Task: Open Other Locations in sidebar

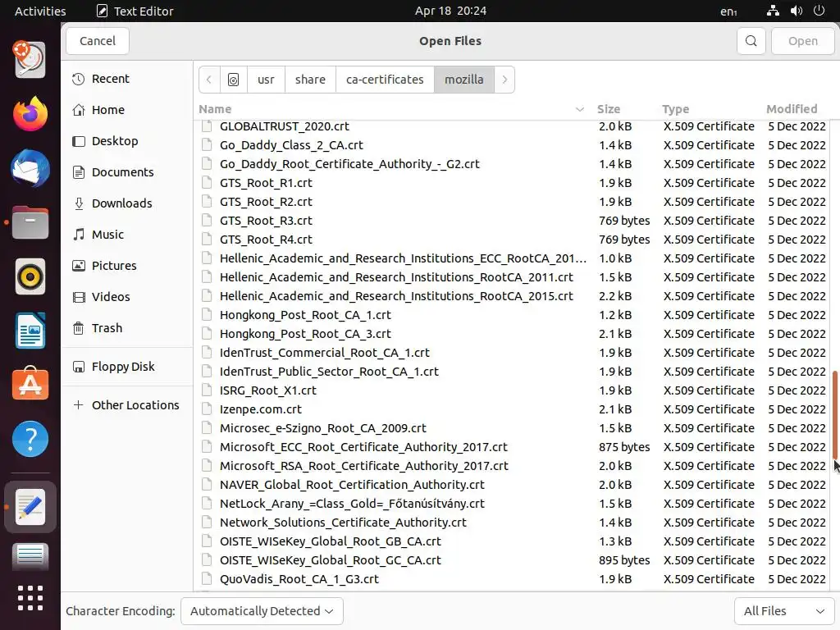Action: pos(127,405)
